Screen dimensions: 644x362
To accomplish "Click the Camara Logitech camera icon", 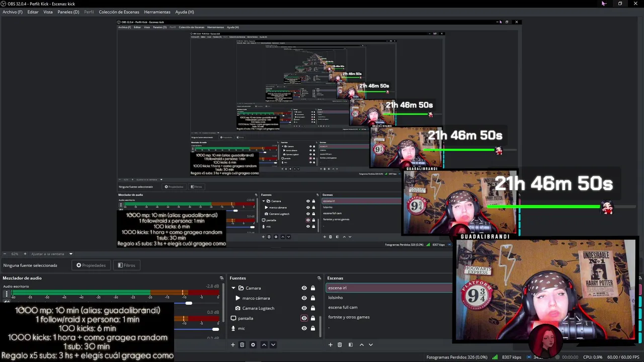I will (x=238, y=308).
